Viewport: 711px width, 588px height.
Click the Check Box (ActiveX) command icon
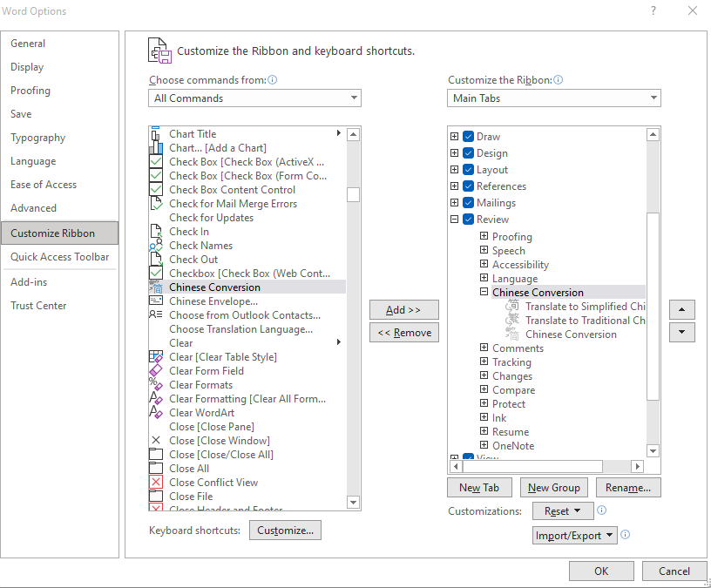[156, 162]
